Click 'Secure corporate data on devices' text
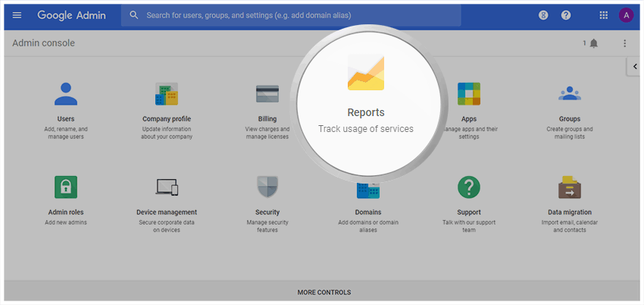644x305 pixels. point(167,226)
